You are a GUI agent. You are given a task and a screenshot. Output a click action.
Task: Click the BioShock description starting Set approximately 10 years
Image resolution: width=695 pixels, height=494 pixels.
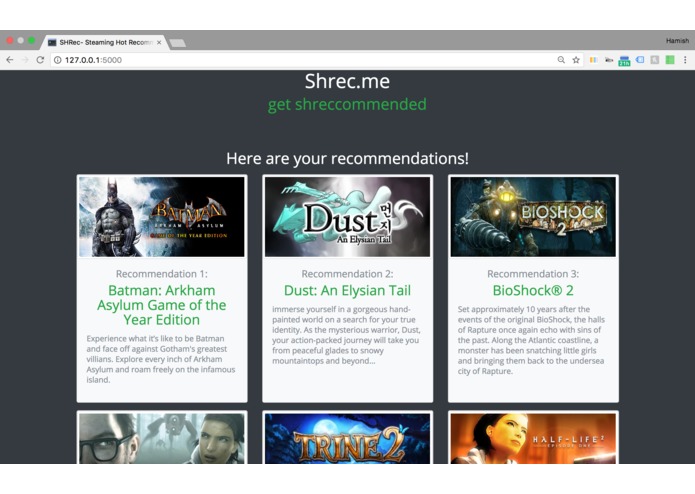(531, 340)
